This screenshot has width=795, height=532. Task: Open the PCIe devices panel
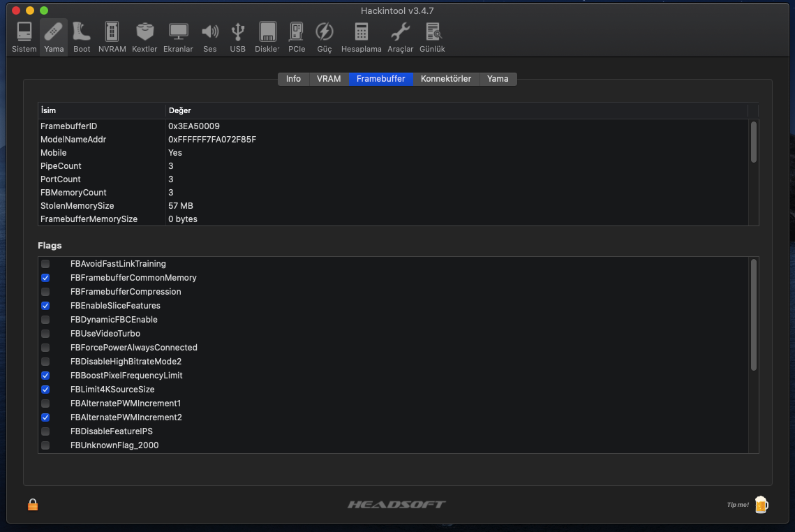pyautogui.click(x=297, y=36)
